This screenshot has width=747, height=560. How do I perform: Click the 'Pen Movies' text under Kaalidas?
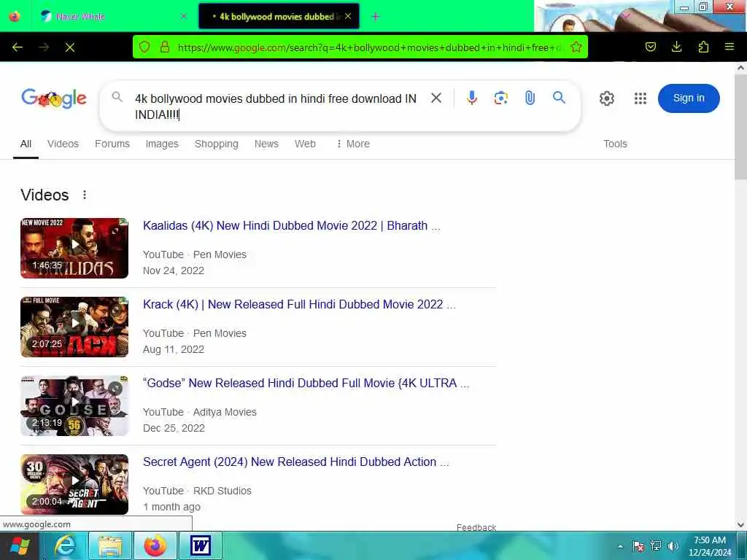220,254
